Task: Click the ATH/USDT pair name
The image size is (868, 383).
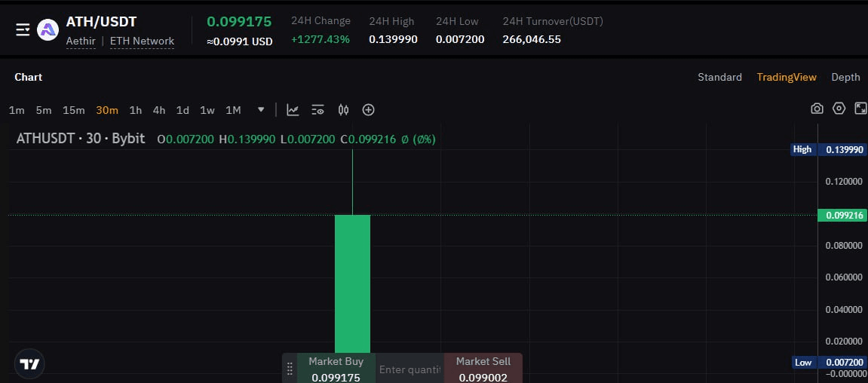Action: [x=101, y=22]
